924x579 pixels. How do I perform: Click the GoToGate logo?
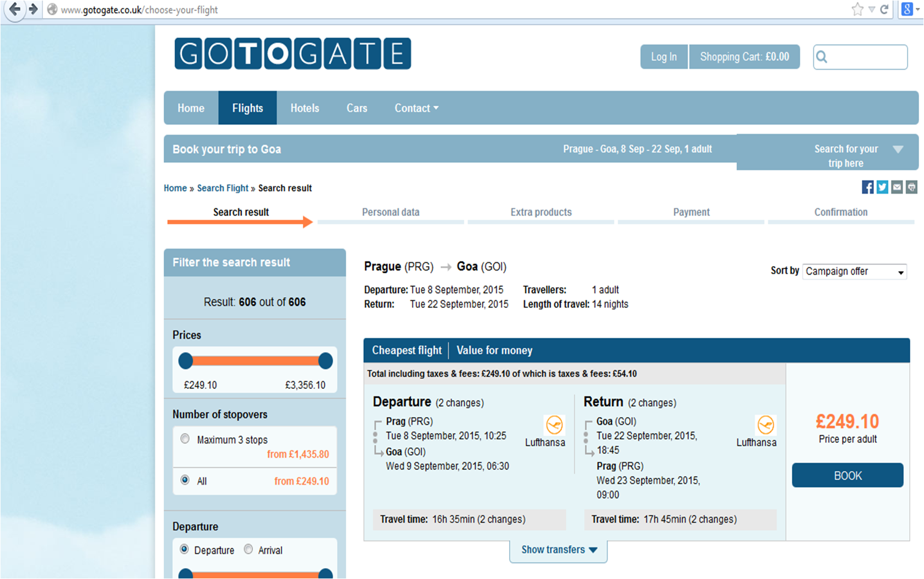(x=293, y=53)
